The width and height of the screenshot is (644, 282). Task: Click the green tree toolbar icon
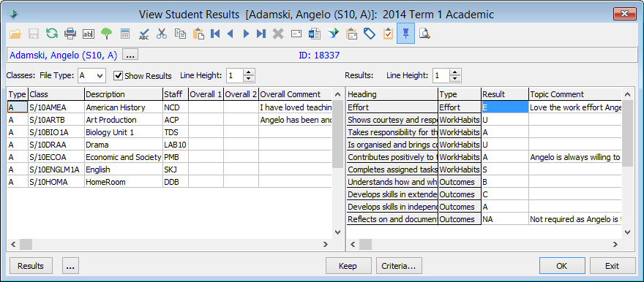pos(107,34)
